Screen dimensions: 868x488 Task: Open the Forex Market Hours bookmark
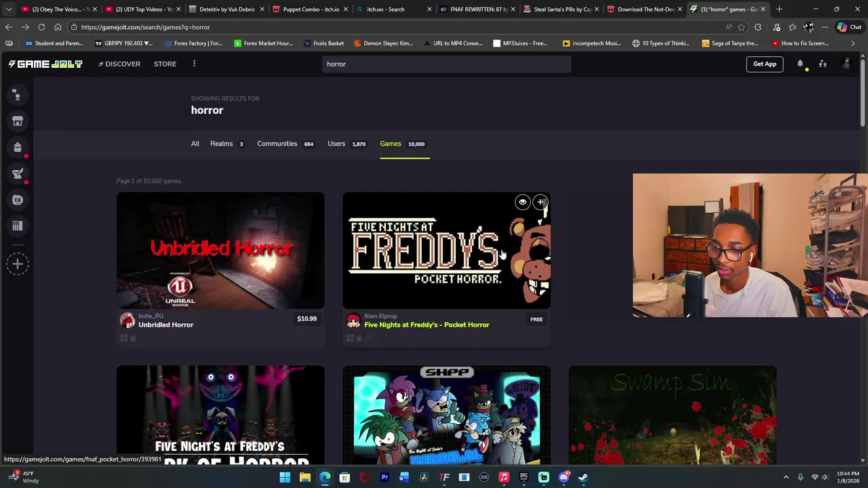pos(263,43)
